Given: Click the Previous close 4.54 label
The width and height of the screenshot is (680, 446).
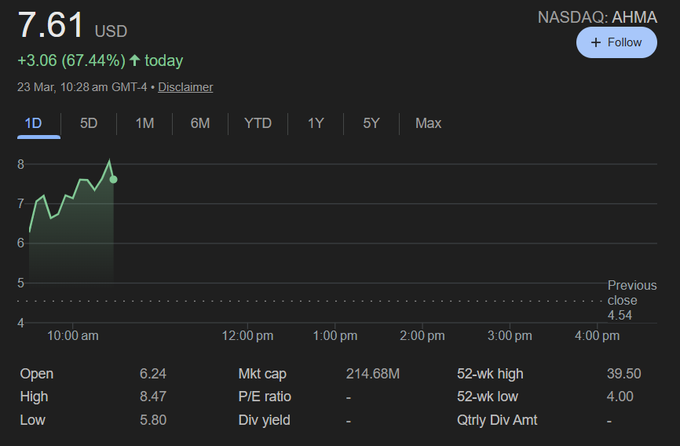Looking at the screenshot, I should click(x=632, y=300).
